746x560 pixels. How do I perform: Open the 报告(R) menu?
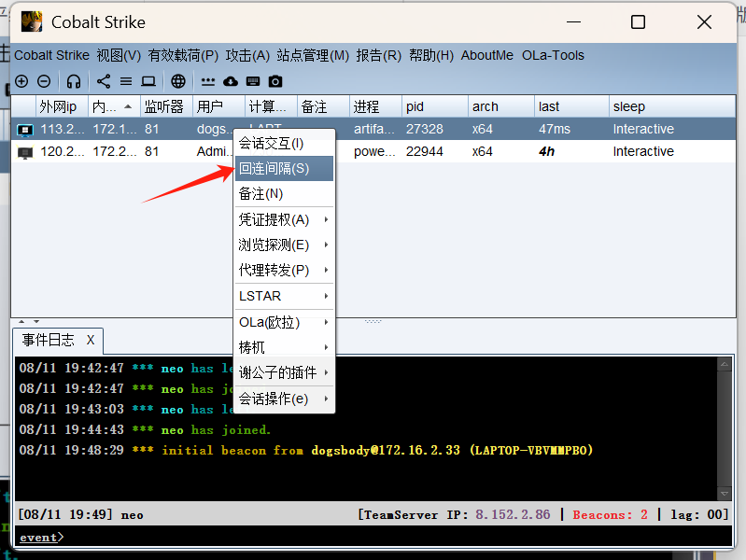(379, 55)
